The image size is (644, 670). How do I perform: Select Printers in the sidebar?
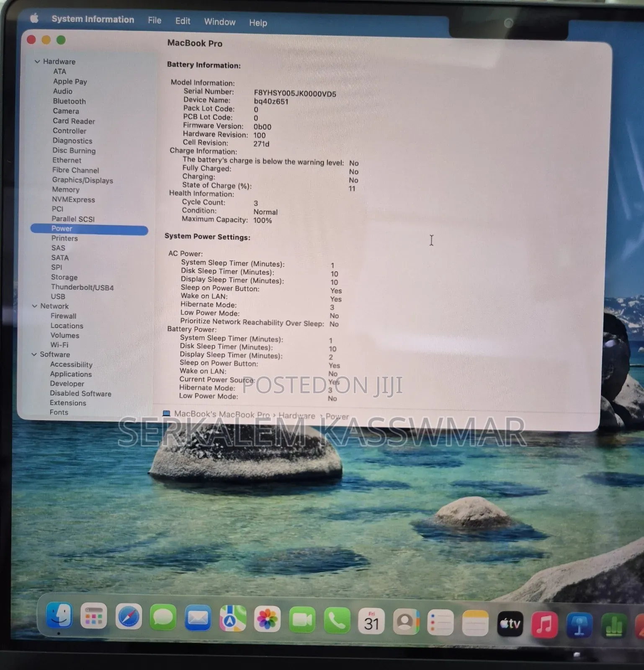point(65,238)
